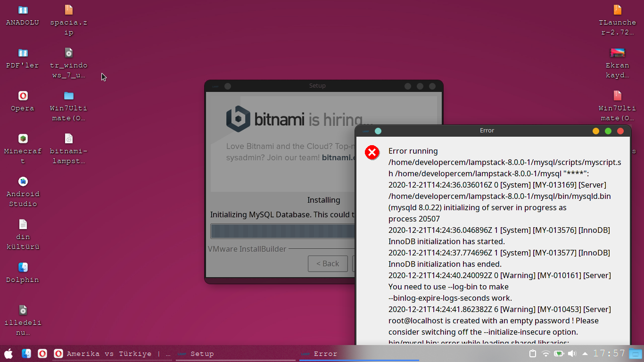Select the illedelinu disc image icon
This screenshot has height=362, width=644.
click(23, 310)
